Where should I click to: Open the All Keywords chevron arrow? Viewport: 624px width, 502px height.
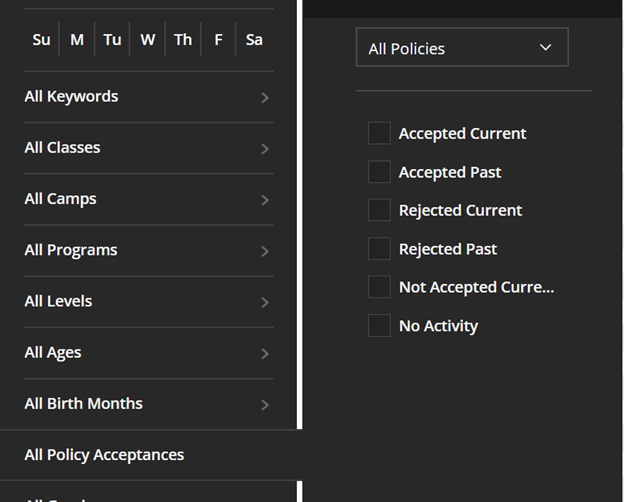[265, 98]
